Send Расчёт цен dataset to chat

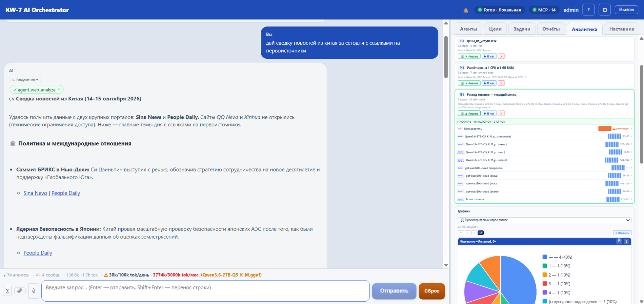pos(489,83)
